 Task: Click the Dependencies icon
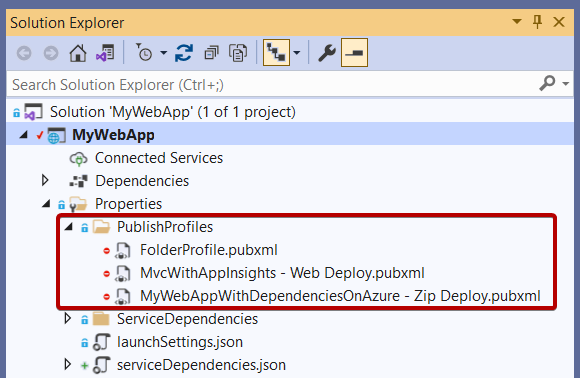(x=78, y=181)
